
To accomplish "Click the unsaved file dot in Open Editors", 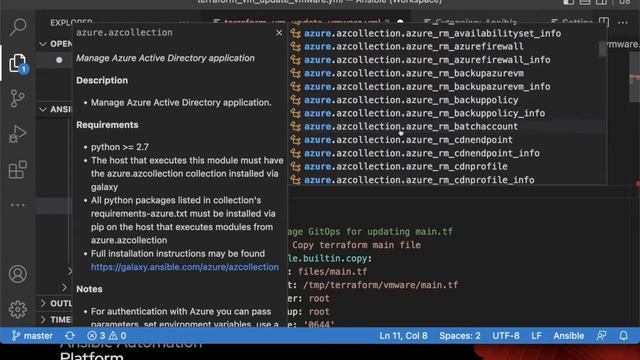I will [x=59, y=60].
